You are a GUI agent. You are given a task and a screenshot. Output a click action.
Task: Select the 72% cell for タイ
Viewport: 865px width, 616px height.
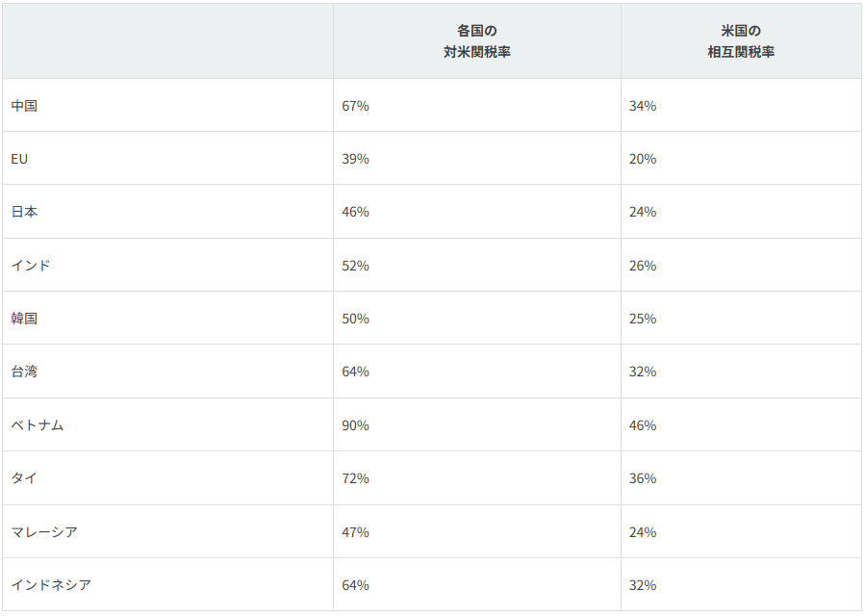coord(355,478)
